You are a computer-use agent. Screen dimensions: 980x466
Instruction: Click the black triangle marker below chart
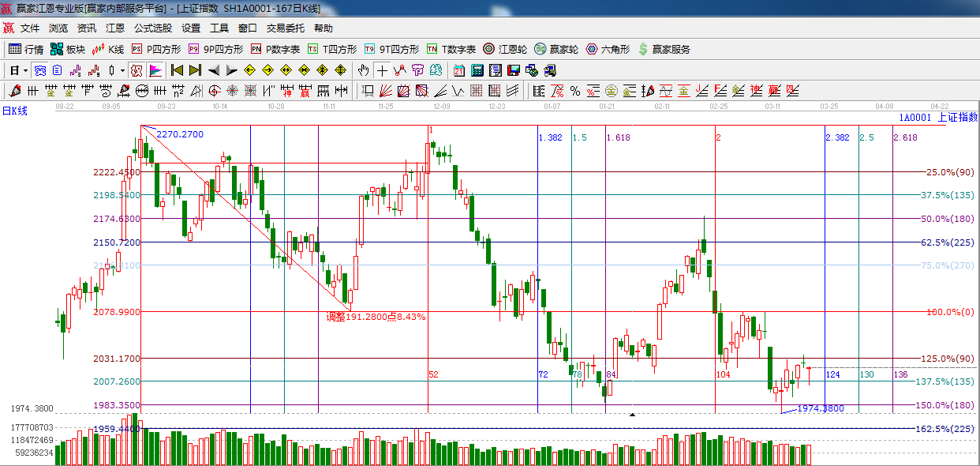tap(632, 414)
